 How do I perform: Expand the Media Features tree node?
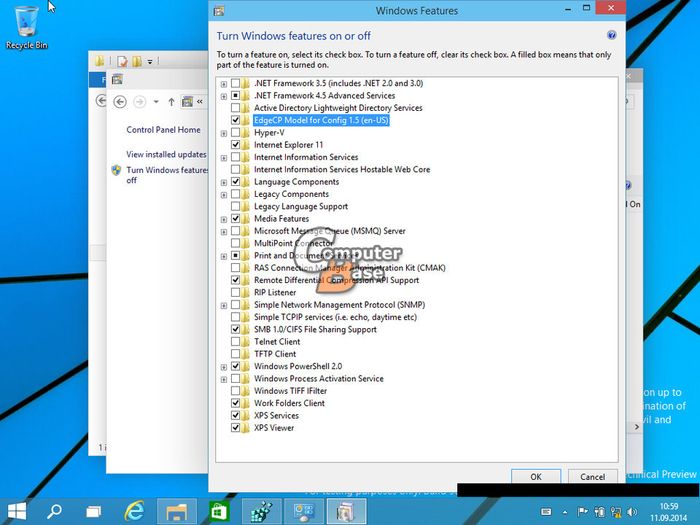[223, 219]
